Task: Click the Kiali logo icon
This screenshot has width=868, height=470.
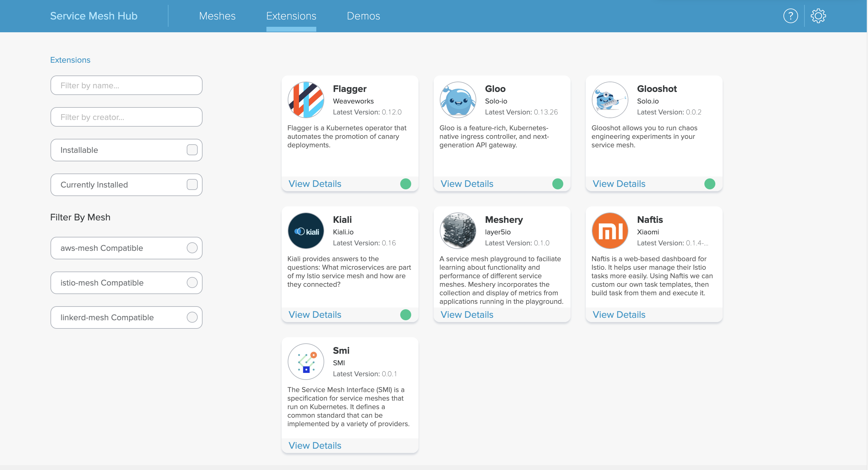Action: coord(306,231)
